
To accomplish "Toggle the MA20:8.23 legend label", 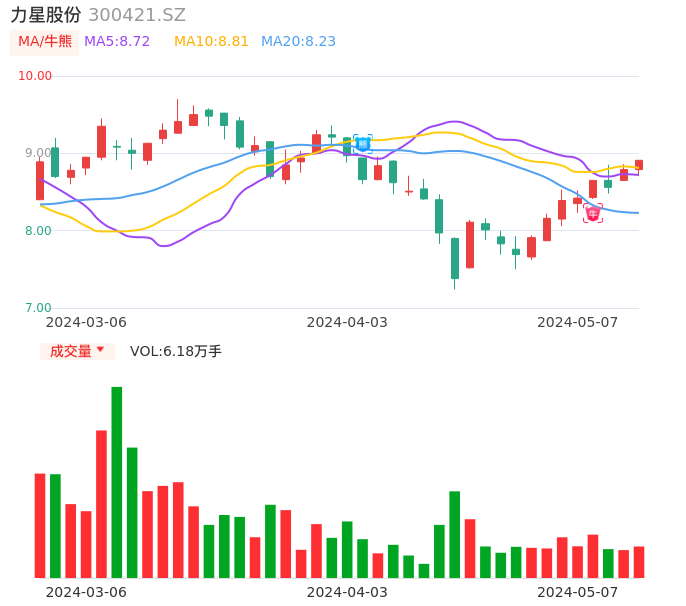I will pyautogui.click(x=298, y=42).
